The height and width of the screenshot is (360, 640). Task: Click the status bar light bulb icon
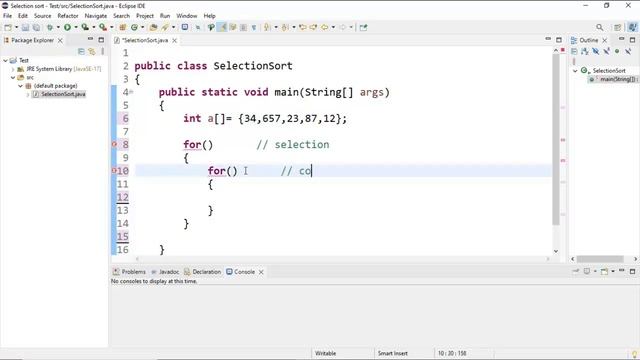[634, 355]
